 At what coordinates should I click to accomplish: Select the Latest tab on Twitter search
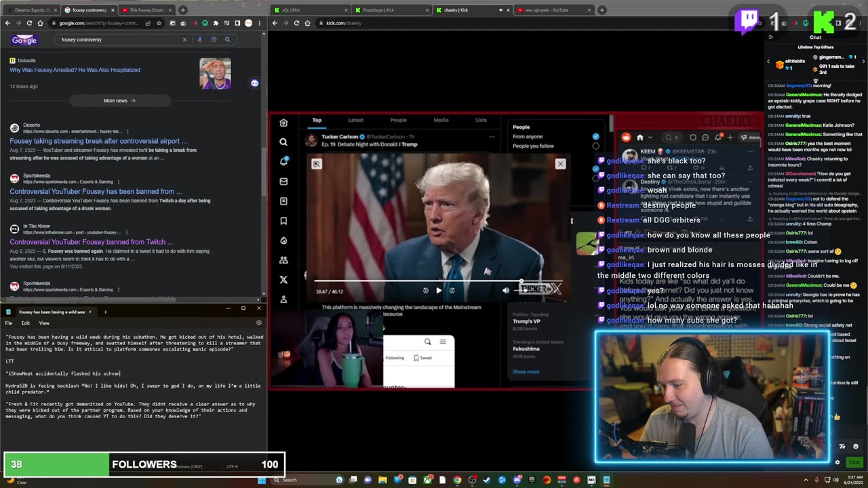355,120
